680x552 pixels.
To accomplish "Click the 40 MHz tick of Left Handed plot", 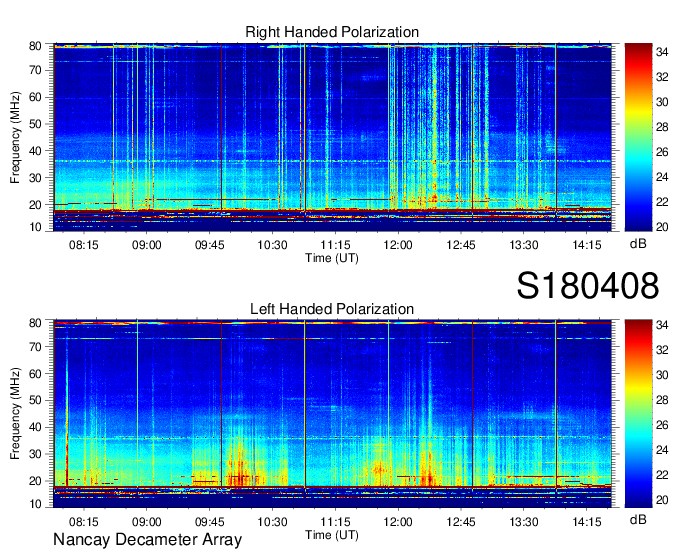I will pyautogui.click(x=35, y=427).
